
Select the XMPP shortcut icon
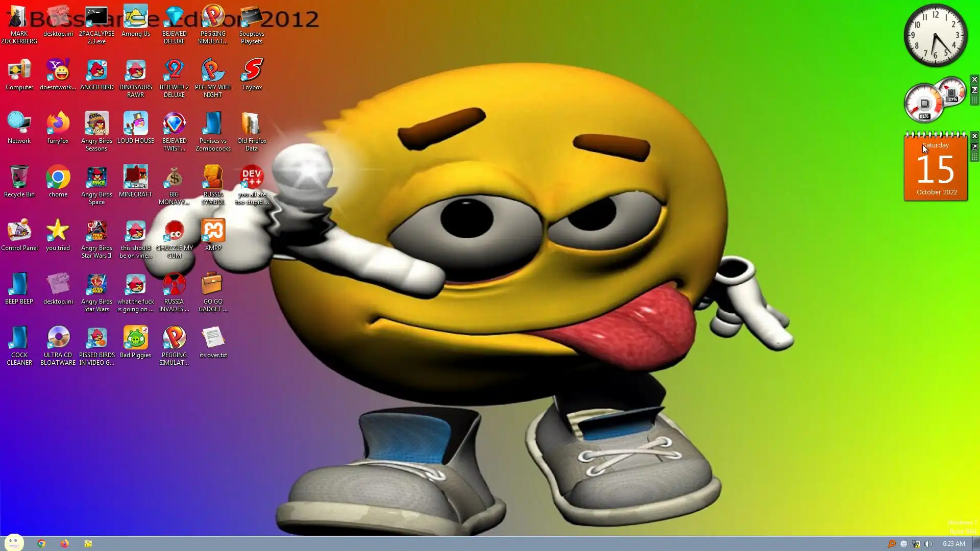[x=213, y=231]
